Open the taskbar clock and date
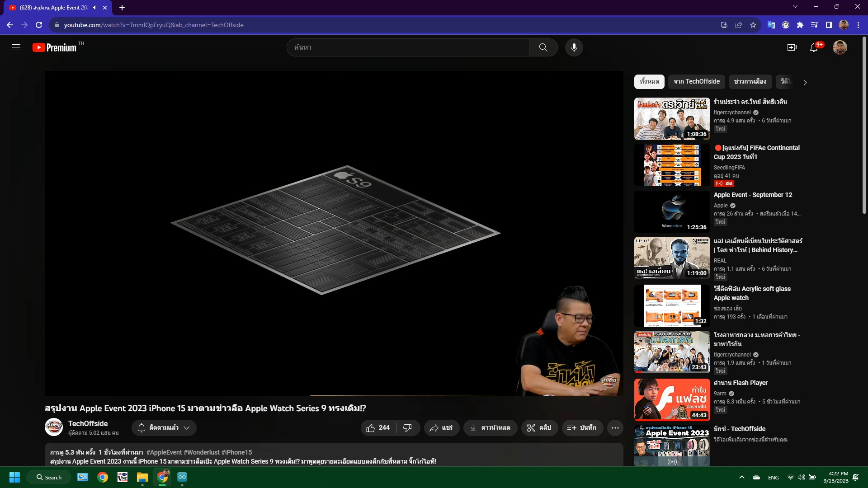The width and height of the screenshot is (868, 488). click(836, 477)
